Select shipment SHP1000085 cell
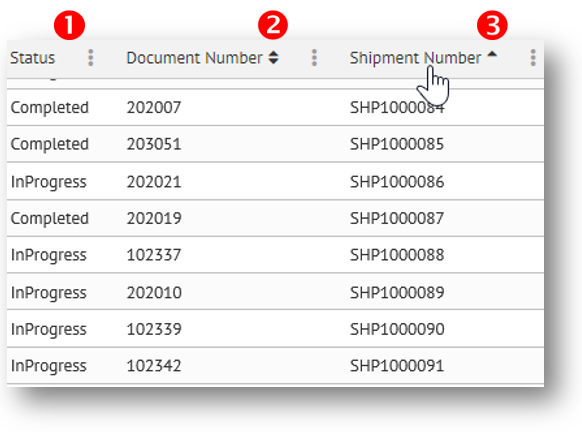Viewport: 582px width, 436px height. point(397,144)
